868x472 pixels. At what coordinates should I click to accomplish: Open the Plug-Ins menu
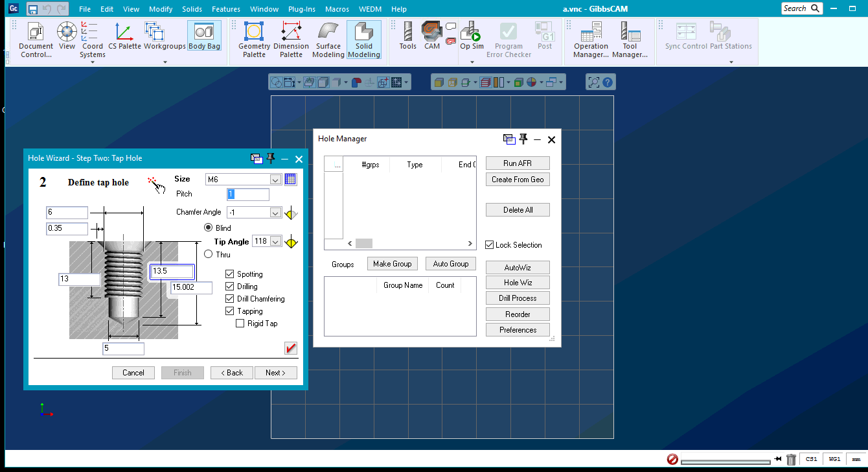click(302, 9)
